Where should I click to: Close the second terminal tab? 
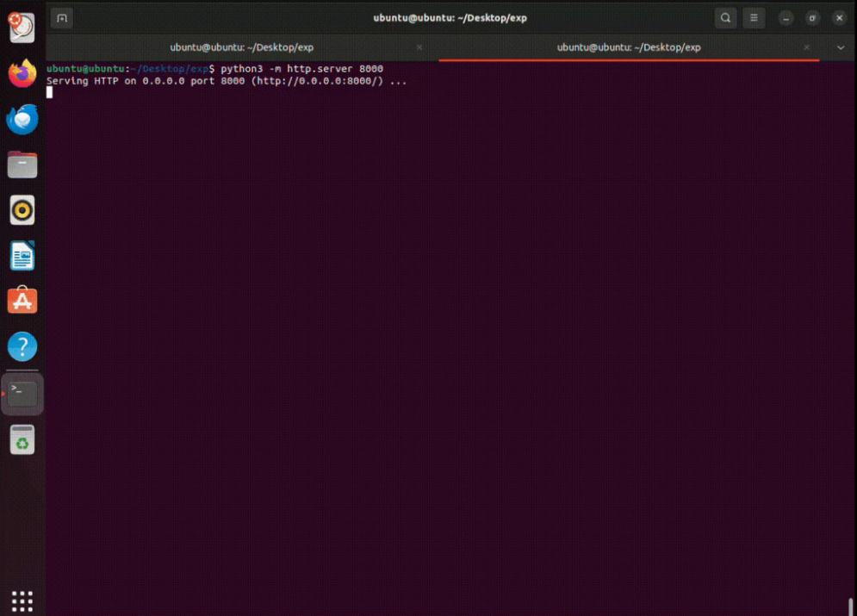pos(807,47)
